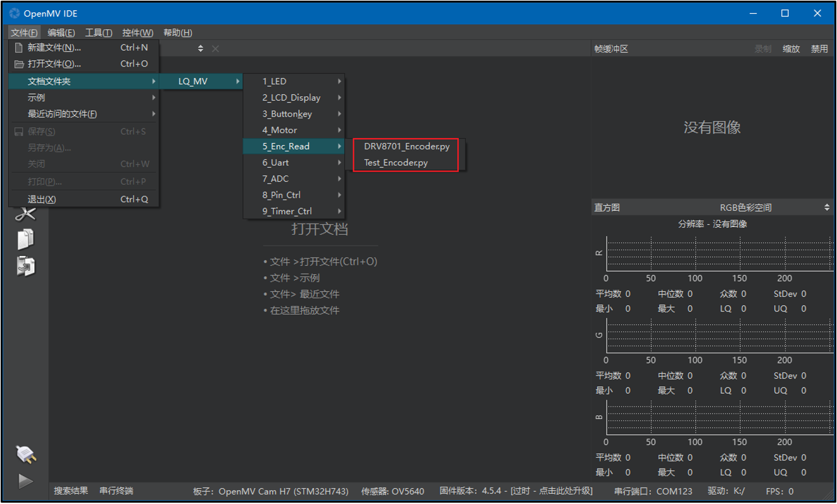837x504 pixels.
Task: Expand the 3_Buttonkey folder entry
Action: [x=294, y=114]
